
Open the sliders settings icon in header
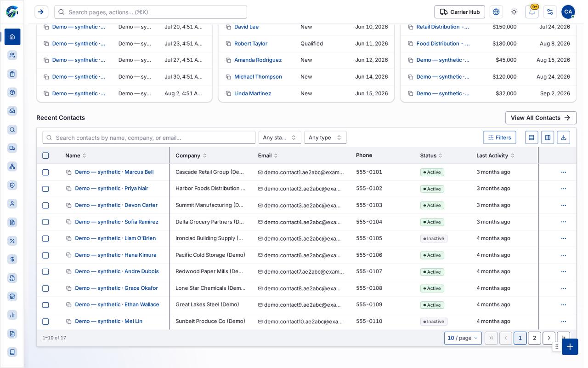(550, 12)
